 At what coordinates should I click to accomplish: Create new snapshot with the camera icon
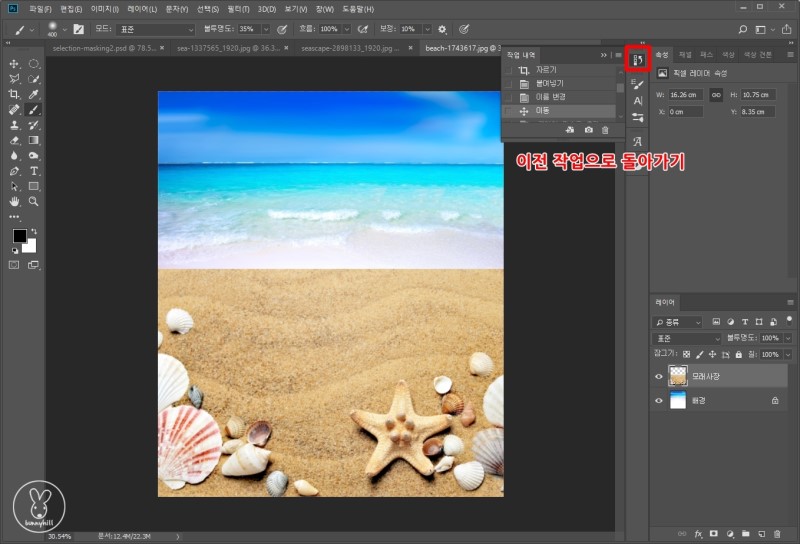click(x=588, y=130)
